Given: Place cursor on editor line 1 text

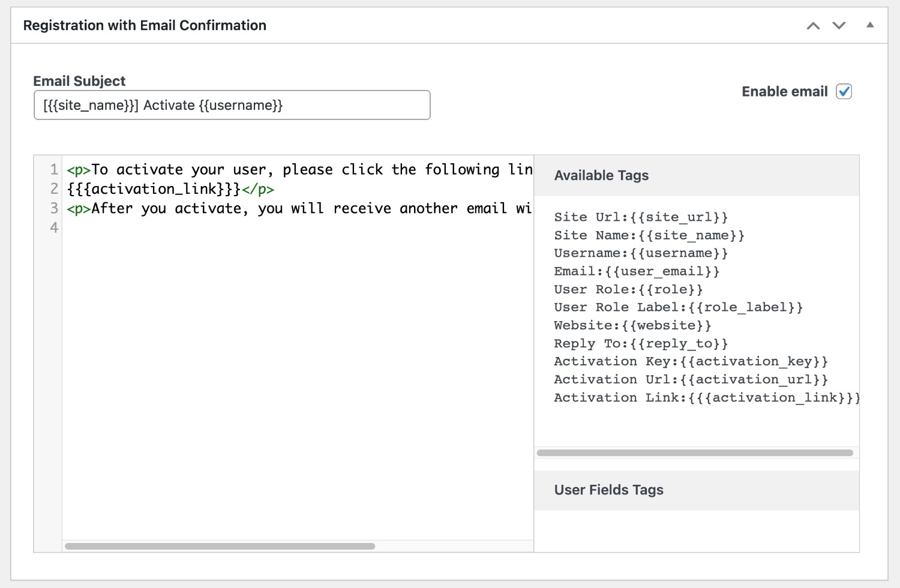Looking at the screenshot, I should pos(299,170).
